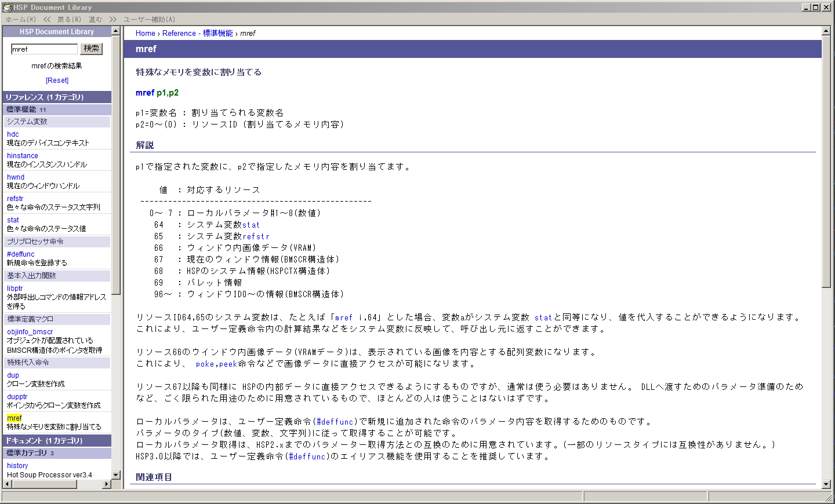835x504 pixels.
Task: Click the 解説 section heading
Action: pos(145,145)
